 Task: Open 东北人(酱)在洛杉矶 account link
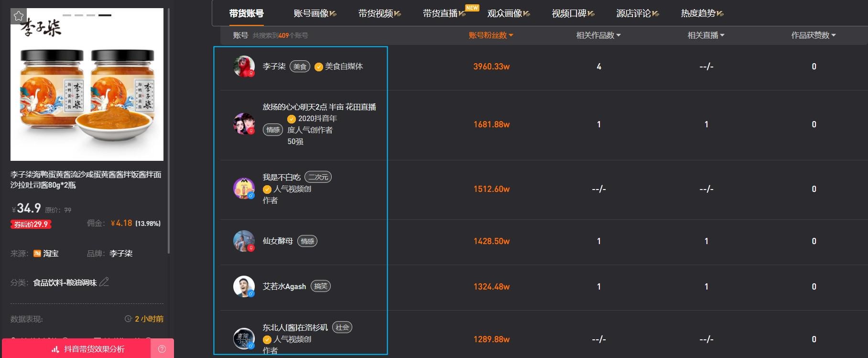coord(295,328)
